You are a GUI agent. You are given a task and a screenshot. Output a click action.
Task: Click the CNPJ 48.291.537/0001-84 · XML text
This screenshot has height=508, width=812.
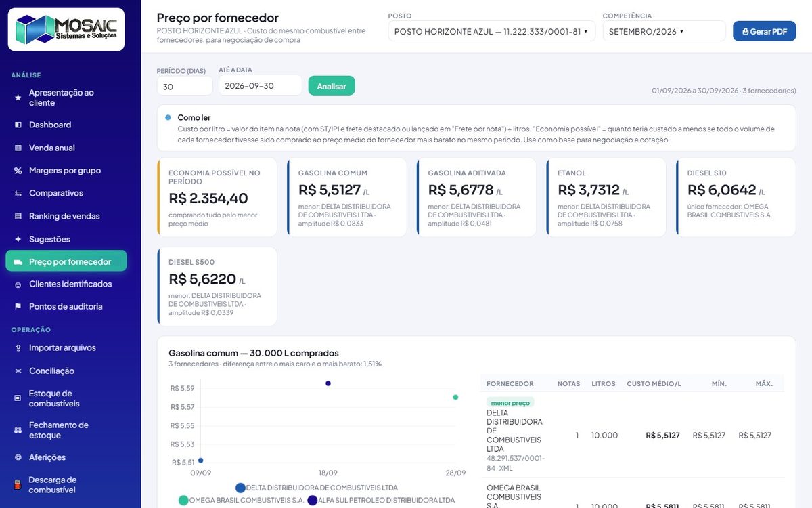pyautogui.click(x=516, y=463)
